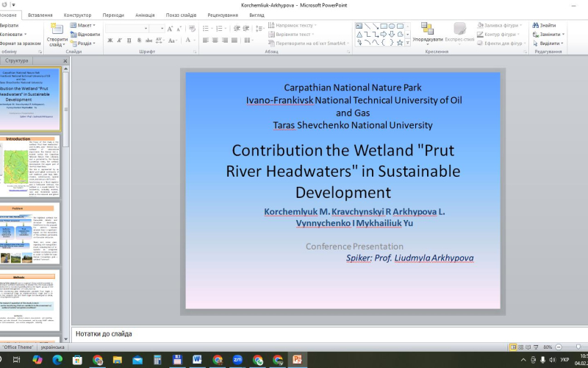Image resolution: width=588 pixels, height=368 pixels.
Task: Open Замінити (Replace) dropdown
Action: point(548,34)
